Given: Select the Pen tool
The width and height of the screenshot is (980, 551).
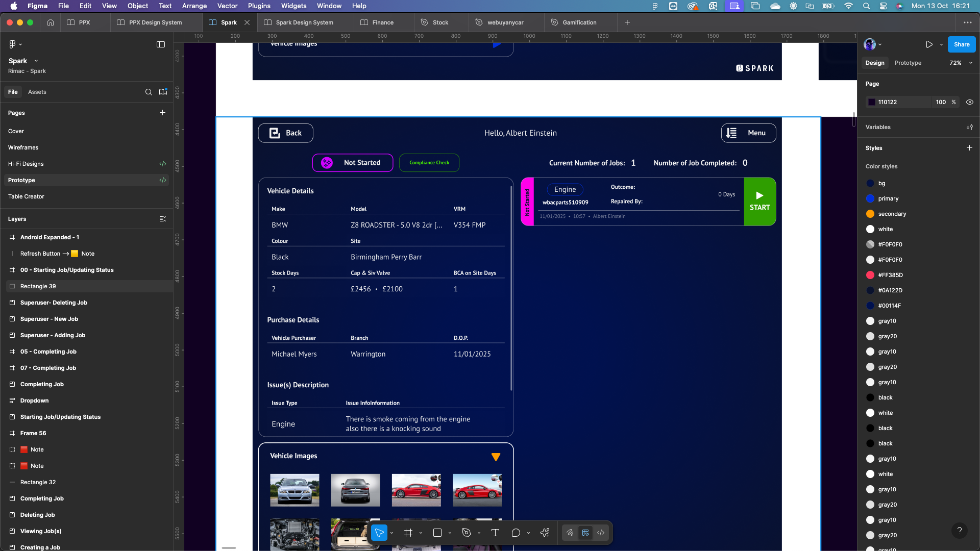Looking at the screenshot, I should tap(466, 533).
